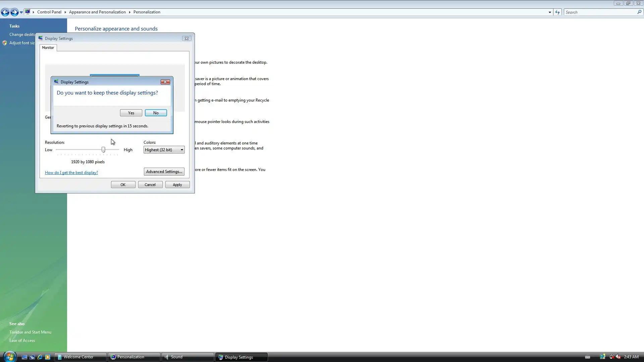
Task: Click the Refresh icon beside address bar
Action: click(x=557, y=12)
